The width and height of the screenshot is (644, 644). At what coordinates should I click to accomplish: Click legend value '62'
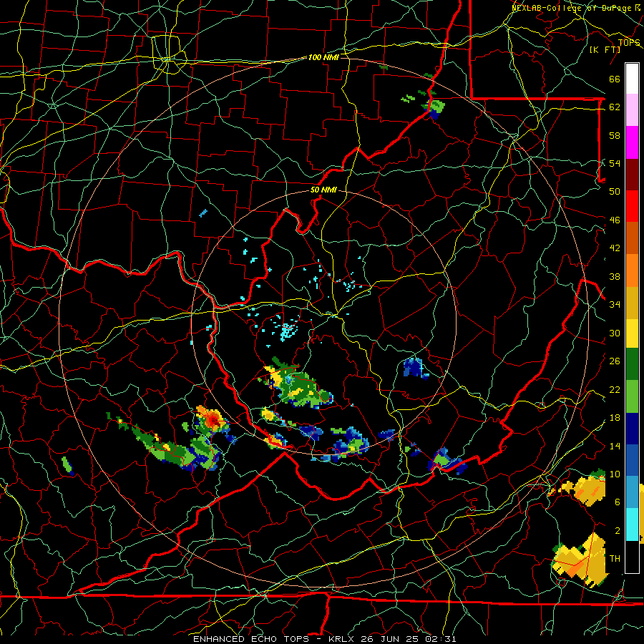pos(615,107)
